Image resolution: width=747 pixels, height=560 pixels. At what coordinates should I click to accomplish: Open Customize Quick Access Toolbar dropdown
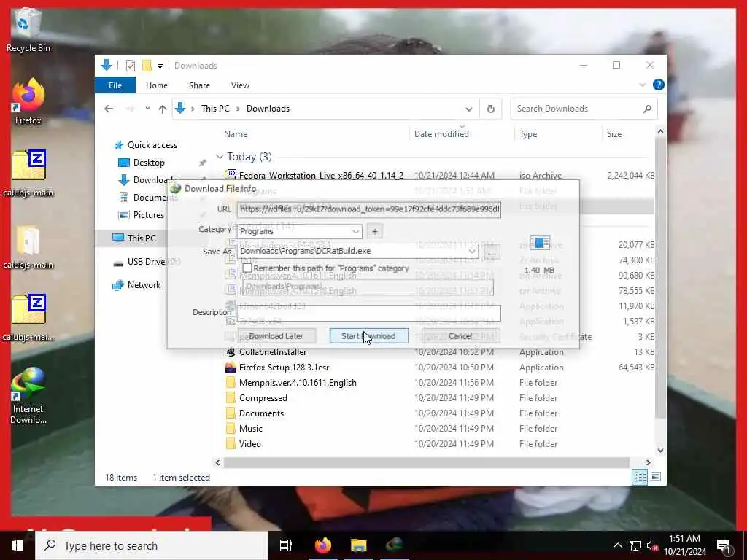coord(160,66)
